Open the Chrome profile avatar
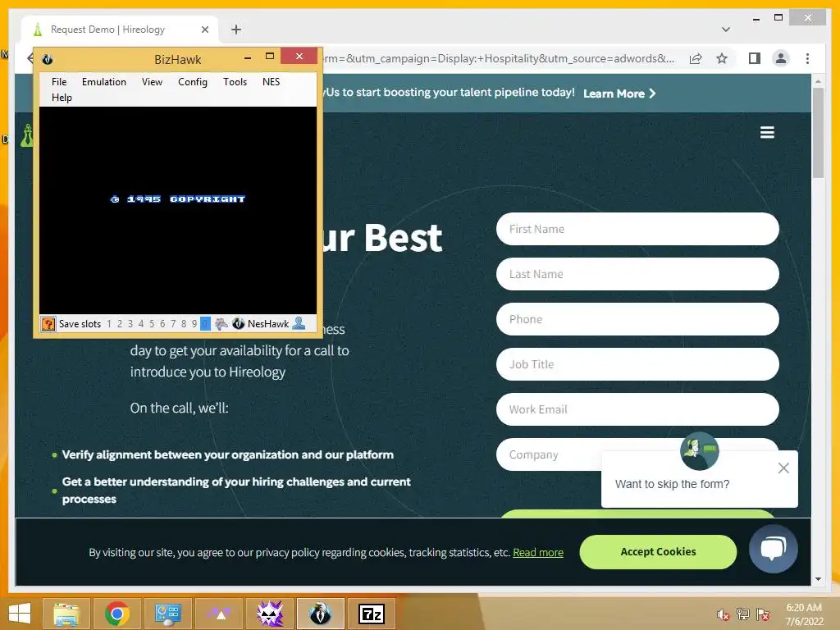Screen dimensions: 840x630 (781, 58)
